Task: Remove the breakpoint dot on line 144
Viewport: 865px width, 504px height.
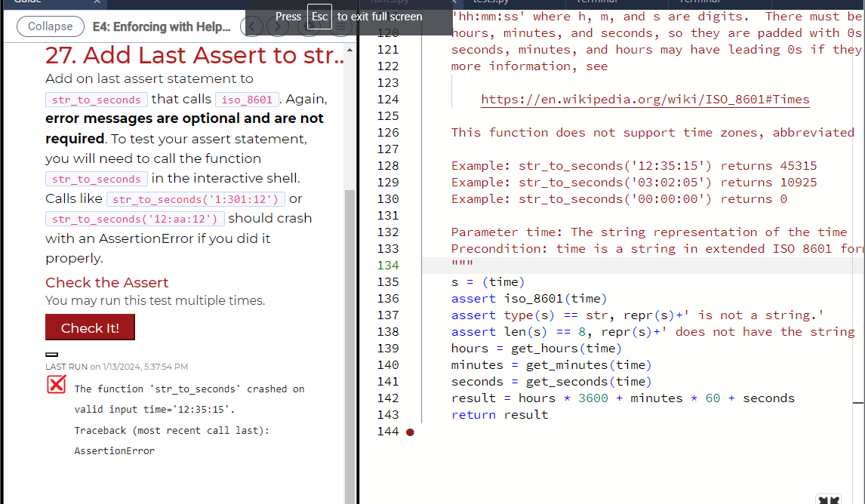Action: pos(409,432)
